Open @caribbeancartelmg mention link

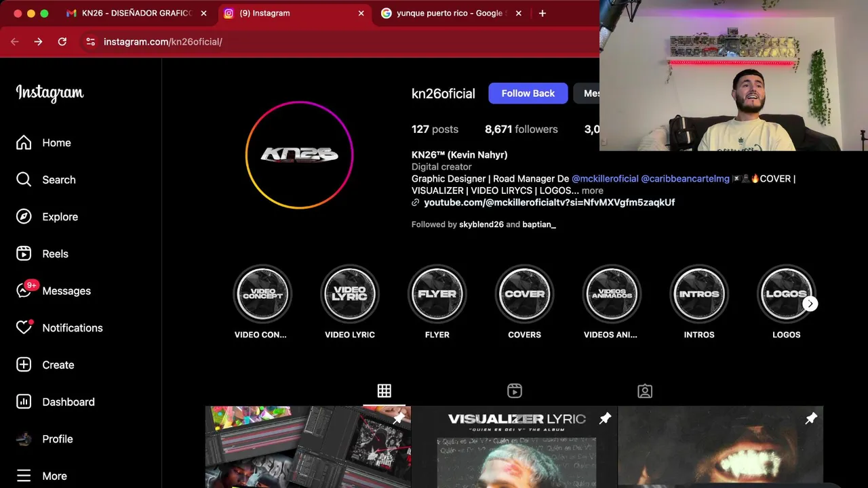685,179
